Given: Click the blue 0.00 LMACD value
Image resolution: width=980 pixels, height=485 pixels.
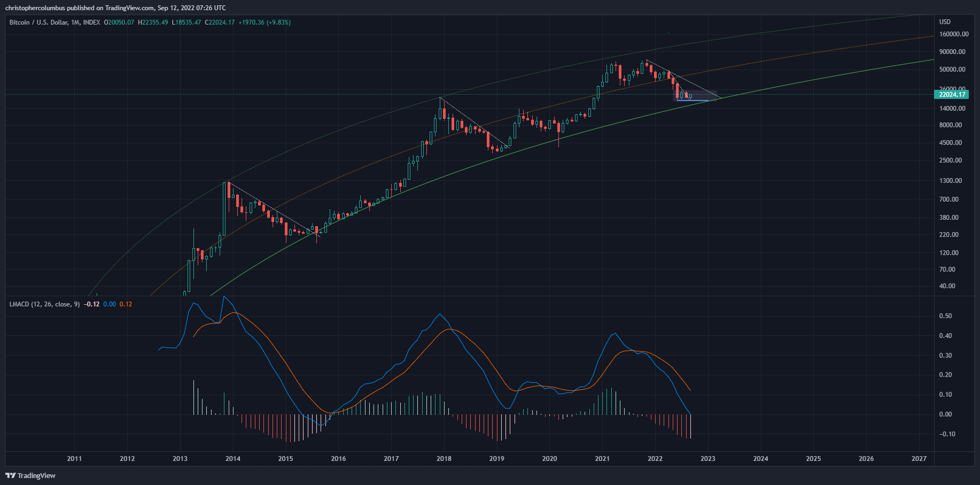Looking at the screenshot, I should click(109, 304).
